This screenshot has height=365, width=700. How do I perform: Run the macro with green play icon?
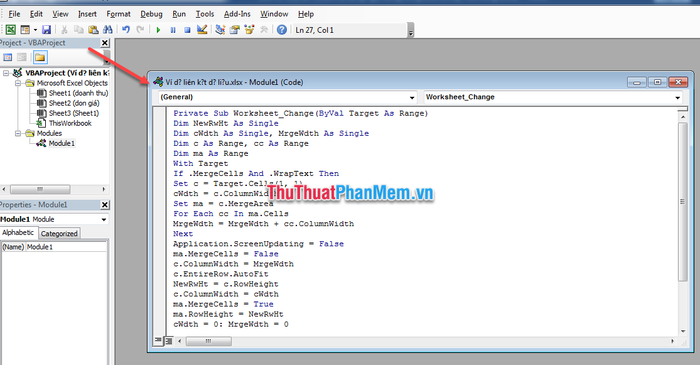[158, 30]
